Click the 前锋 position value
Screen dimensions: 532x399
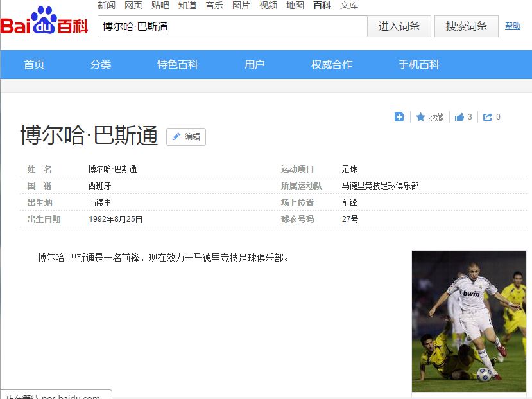coord(350,202)
